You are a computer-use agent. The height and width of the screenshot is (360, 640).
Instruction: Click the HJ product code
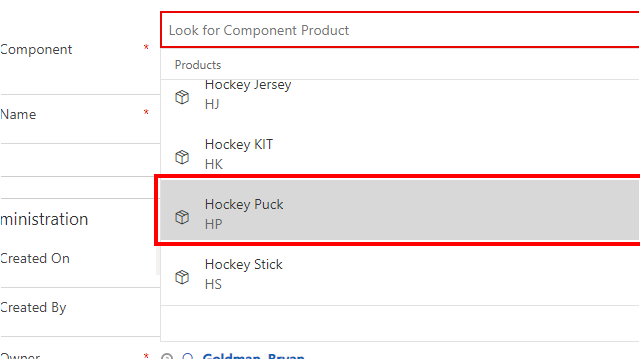pyautogui.click(x=212, y=104)
